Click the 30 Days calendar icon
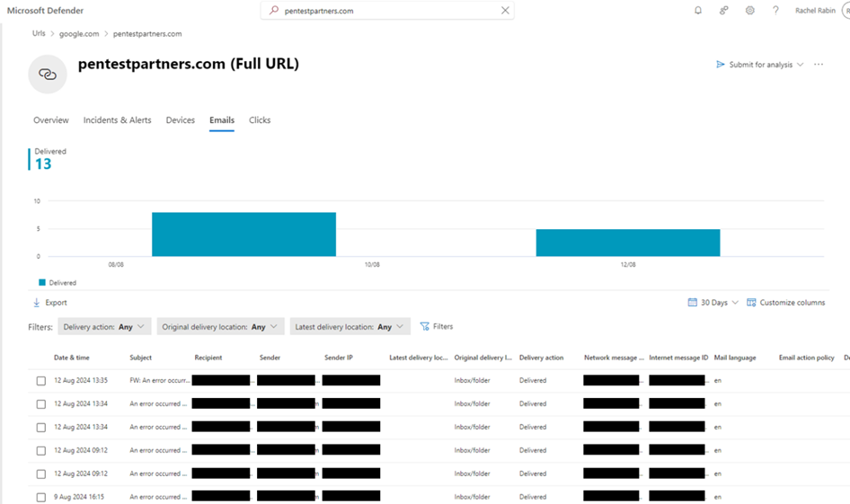Viewport: 850px width, 504px height. pyautogui.click(x=692, y=303)
